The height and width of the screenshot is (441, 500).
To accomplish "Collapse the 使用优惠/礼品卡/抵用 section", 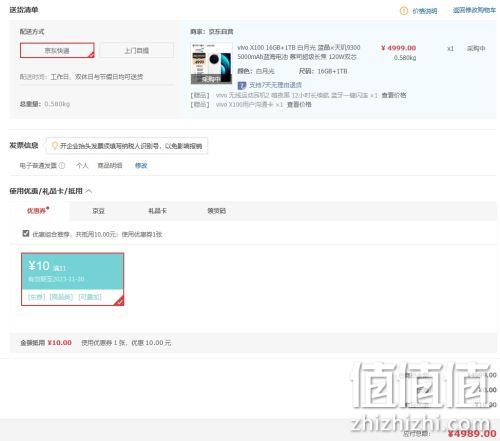I will point(89,191).
